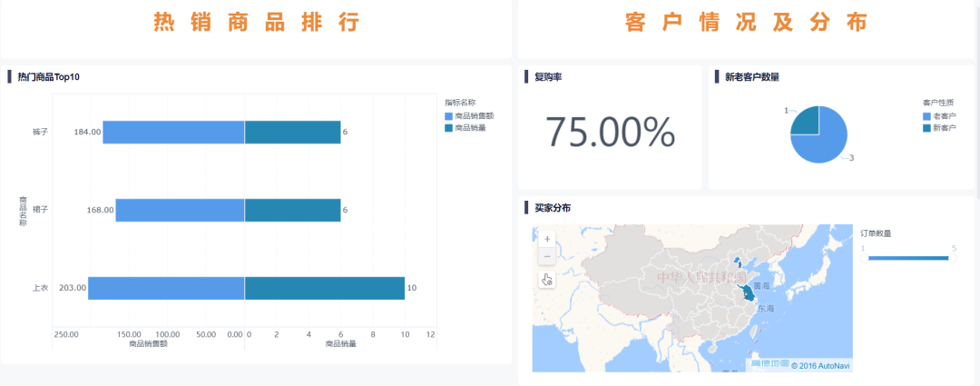This screenshot has width=980, height=386.
Task: Click the 裙子 axis label
Action: tap(41, 210)
